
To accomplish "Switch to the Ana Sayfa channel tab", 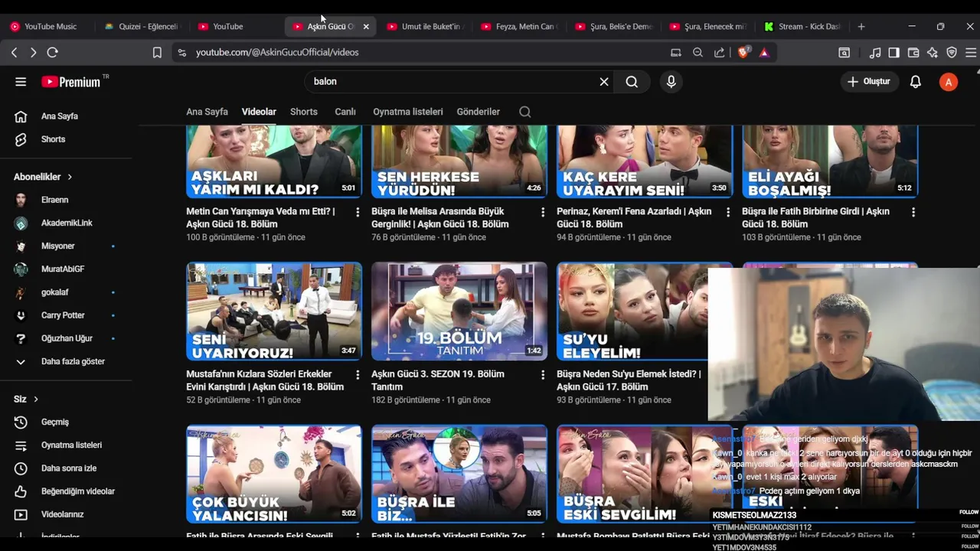I will [x=207, y=112].
